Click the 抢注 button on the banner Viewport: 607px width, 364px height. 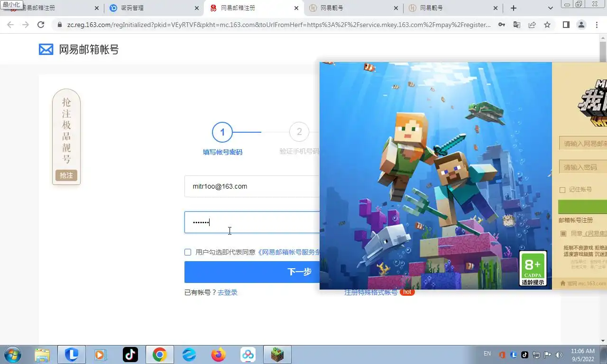click(x=66, y=176)
